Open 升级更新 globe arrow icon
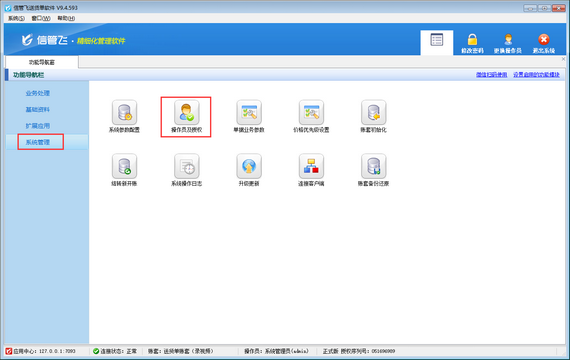Viewport: 570px width, 360px height. coord(249,166)
